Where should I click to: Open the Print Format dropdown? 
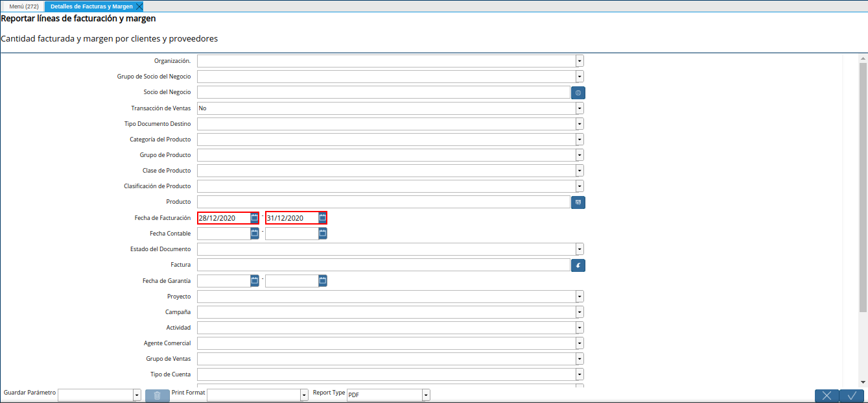coord(304,395)
